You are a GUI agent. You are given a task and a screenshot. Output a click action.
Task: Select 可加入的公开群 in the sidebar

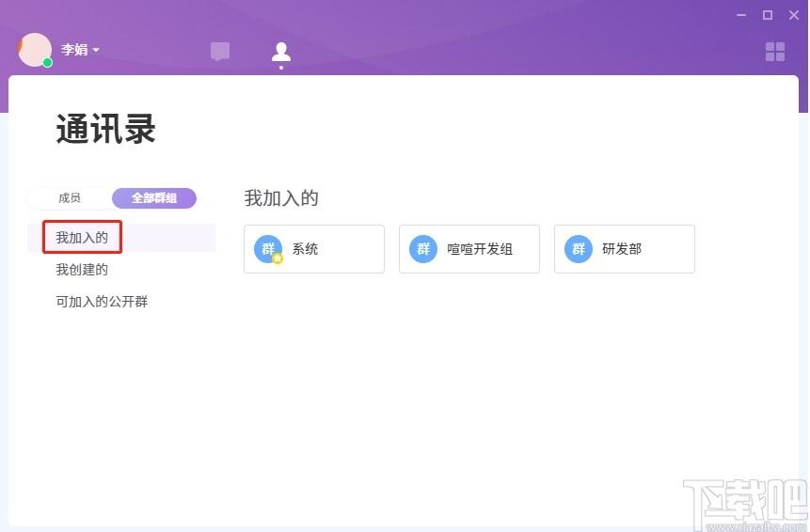pos(102,302)
